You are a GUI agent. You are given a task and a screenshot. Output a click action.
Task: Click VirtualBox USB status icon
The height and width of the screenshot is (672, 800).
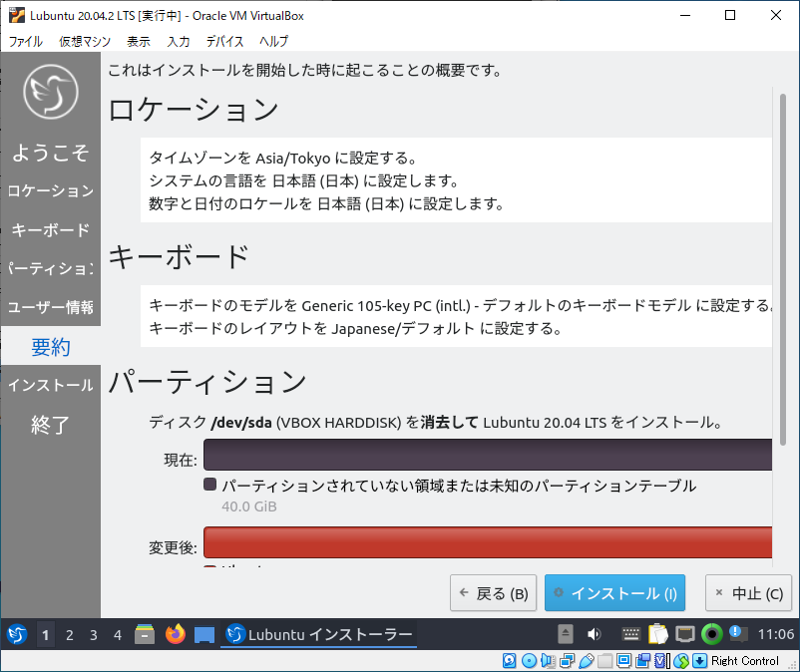587,661
